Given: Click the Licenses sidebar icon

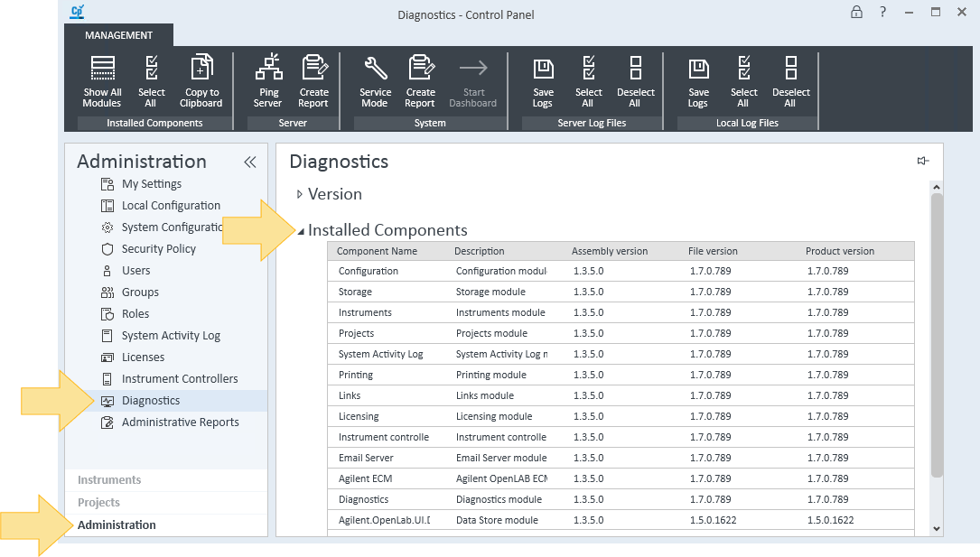Looking at the screenshot, I should [106, 357].
